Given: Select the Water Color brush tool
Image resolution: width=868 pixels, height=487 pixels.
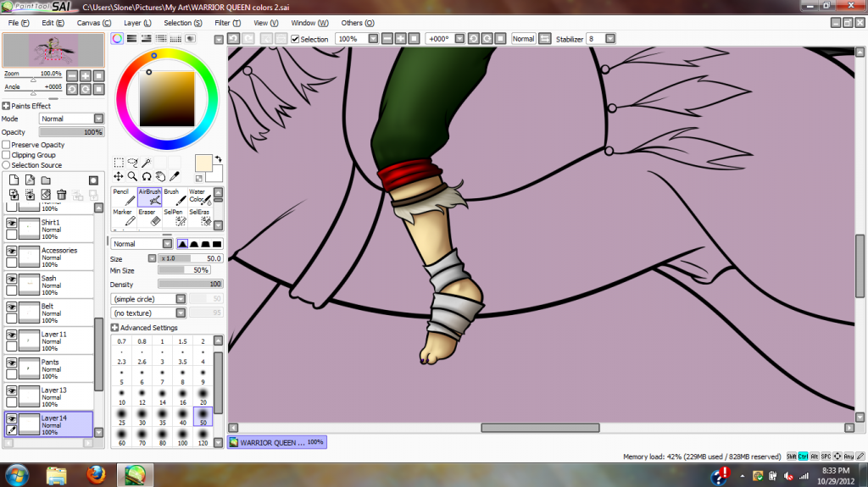Looking at the screenshot, I should [198, 197].
